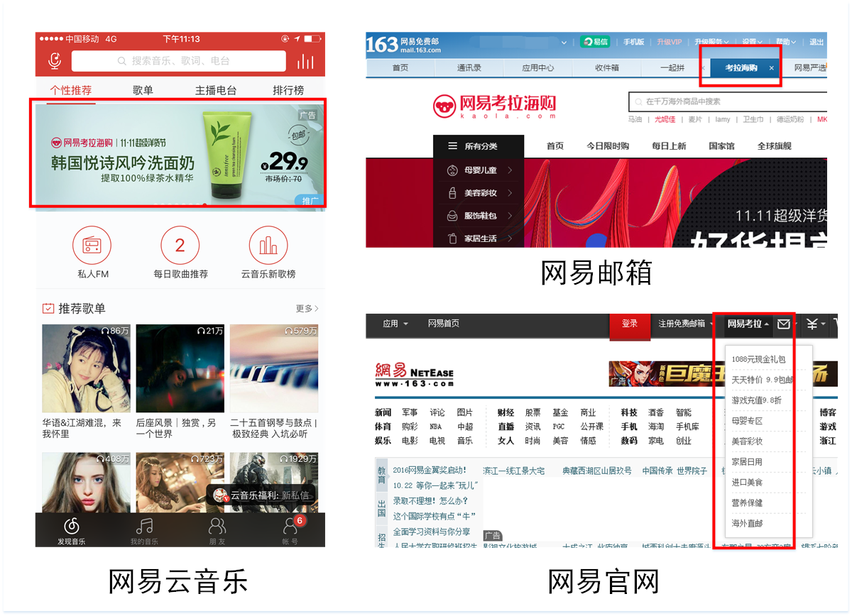Click the Kaola search box 在千万海外商品中搜索
Screen dimensions: 852x616
point(728,101)
